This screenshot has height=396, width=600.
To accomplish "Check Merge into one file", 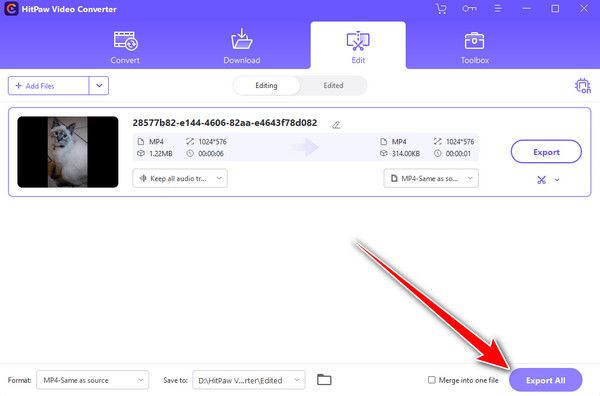I will coord(432,380).
